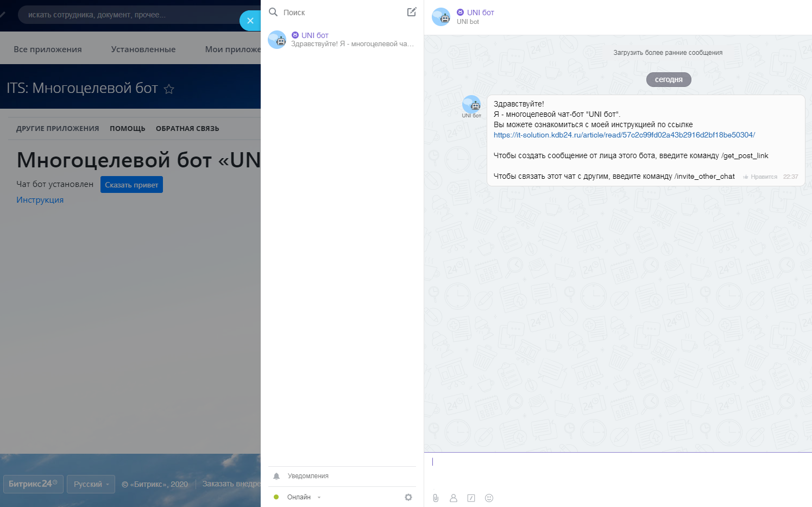
Task: Open the Русский language dropdown
Action: coord(91,484)
